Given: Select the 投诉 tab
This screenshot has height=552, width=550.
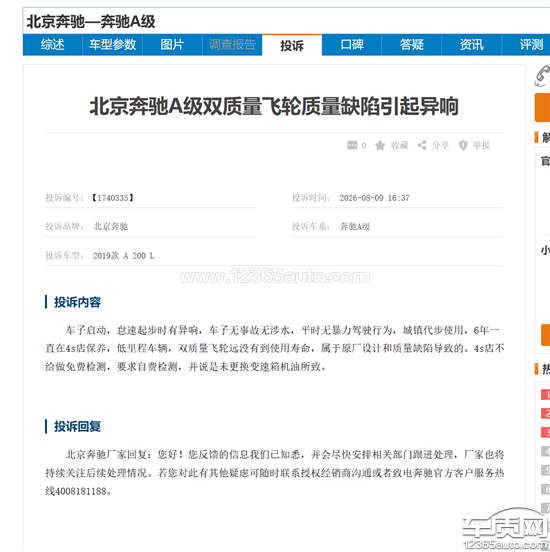Looking at the screenshot, I should (292, 45).
